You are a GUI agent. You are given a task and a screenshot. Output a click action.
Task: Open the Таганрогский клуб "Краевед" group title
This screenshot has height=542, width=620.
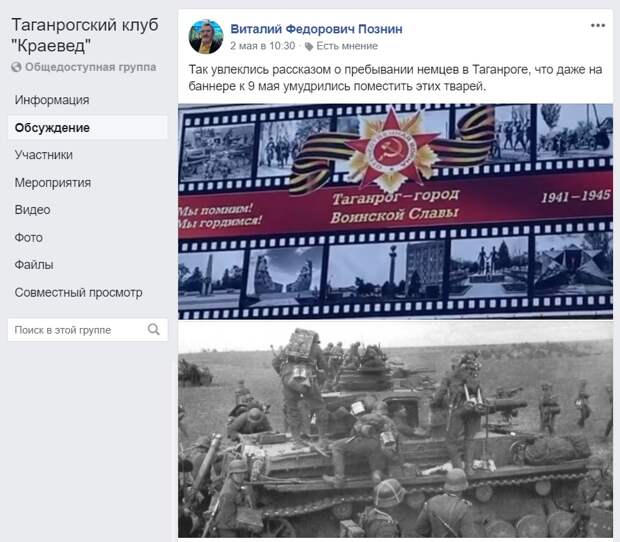[85, 35]
